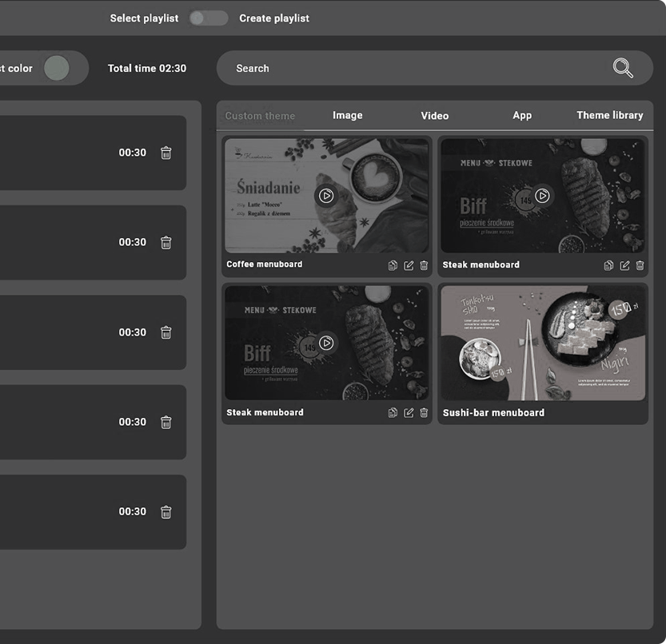Image resolution: width=666 pixels, height=644 pixels.
Task: Open the Video tab
Action: (x=434, y=116)
